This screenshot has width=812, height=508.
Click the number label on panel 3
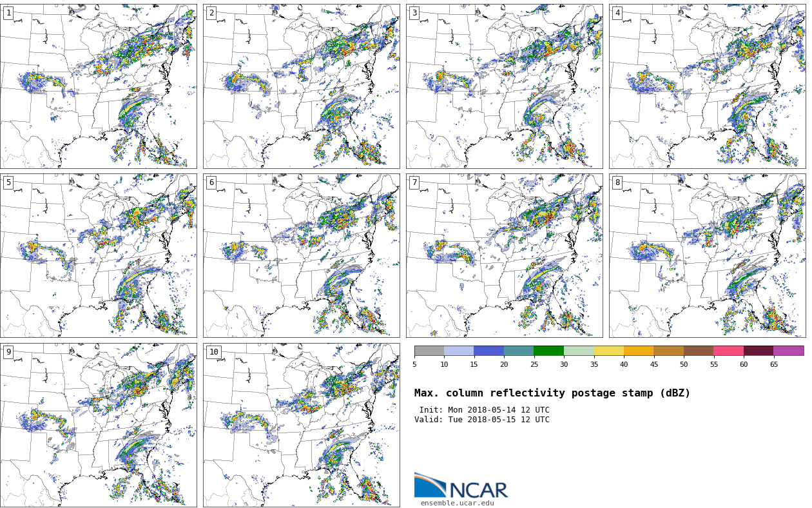pos(414,13)
